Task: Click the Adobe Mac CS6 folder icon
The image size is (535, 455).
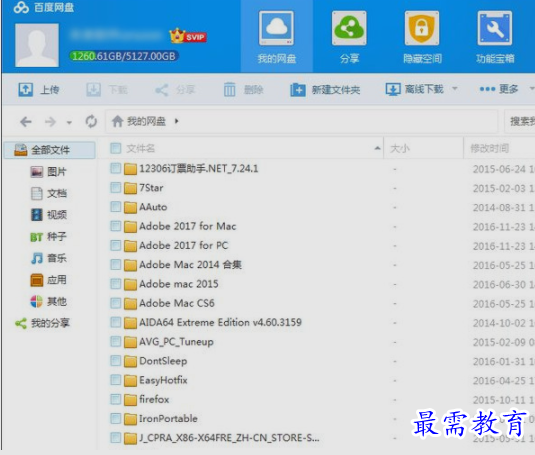Action: [x=130, y=303]
